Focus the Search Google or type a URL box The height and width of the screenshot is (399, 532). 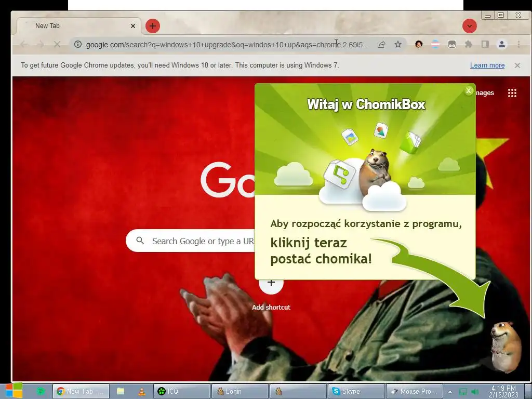pyautogui.click(x=190, y=241)
